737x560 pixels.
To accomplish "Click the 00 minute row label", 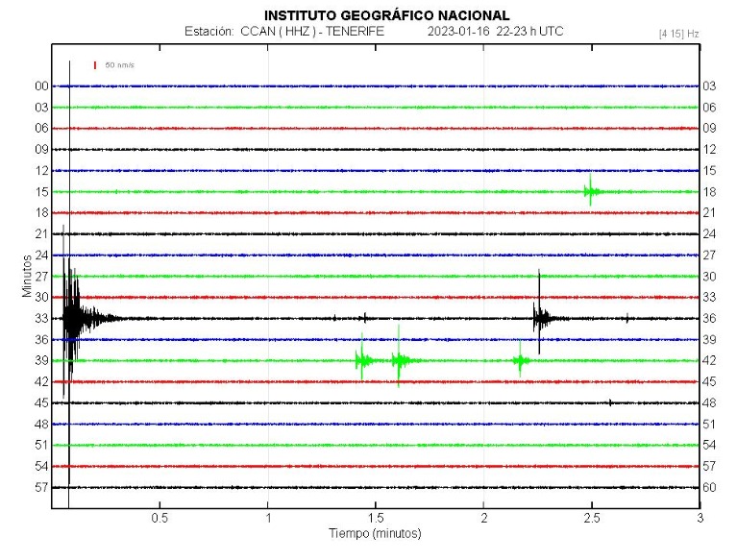I will [x=41, y=86].
